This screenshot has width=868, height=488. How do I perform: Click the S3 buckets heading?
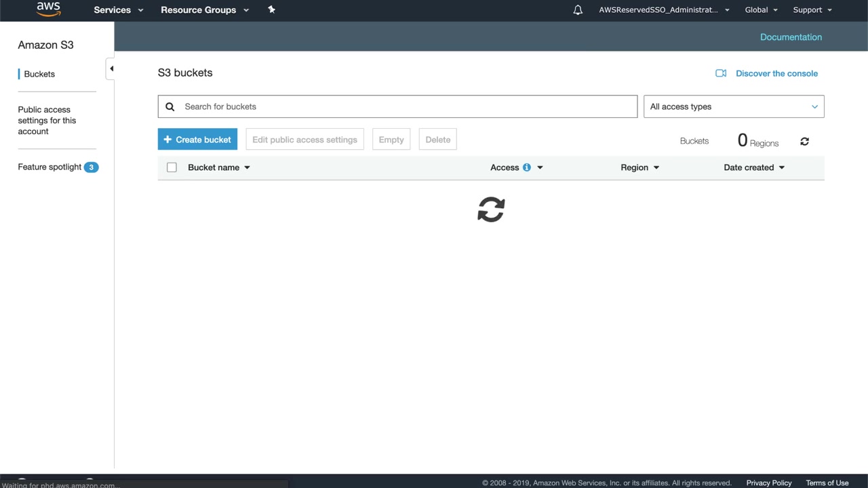pos(185,73)
